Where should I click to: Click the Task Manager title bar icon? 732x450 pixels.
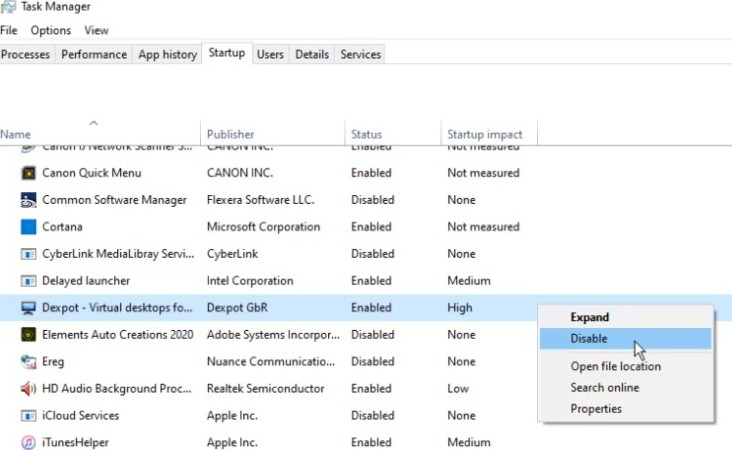click(8, 7)
